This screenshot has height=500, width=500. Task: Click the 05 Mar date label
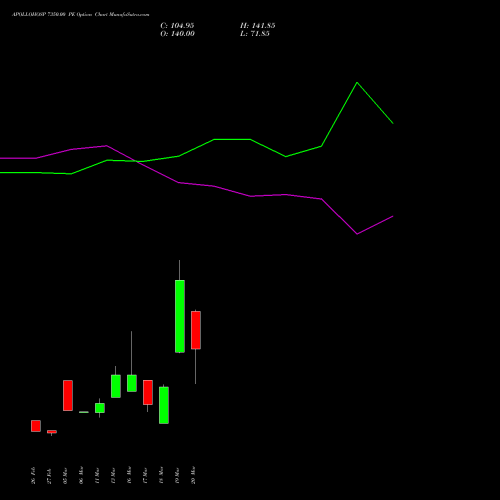(65, 475)
